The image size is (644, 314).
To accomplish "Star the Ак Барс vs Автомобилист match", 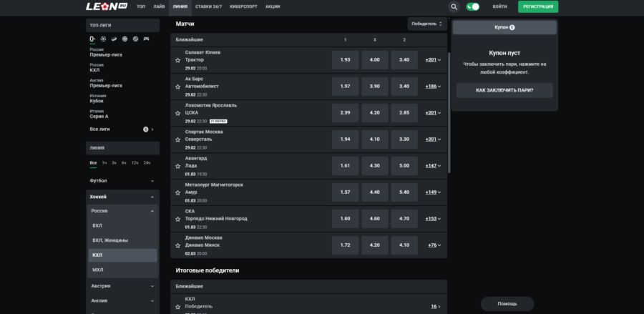I will (x=177, y=87).
